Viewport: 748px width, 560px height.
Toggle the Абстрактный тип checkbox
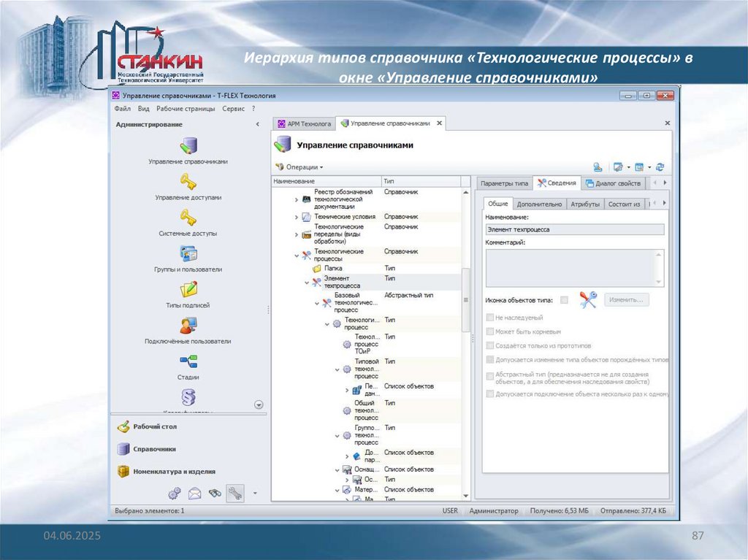(x=490, y=376)
